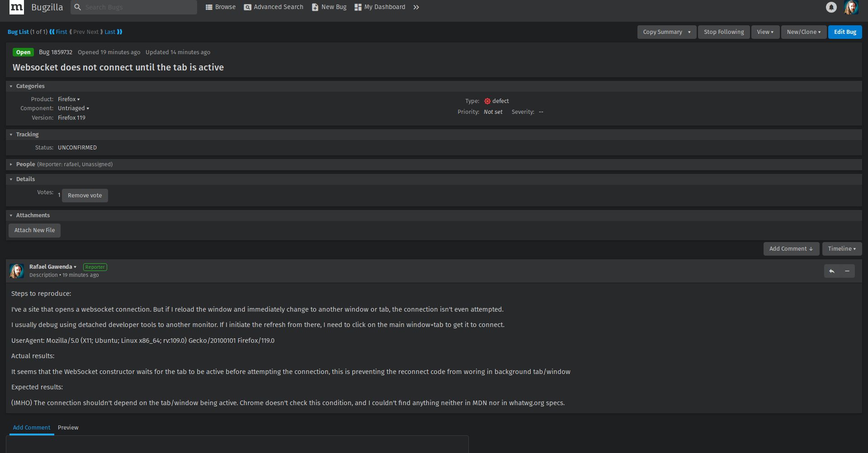The height and width of the screenshot is (453, 868).
Task: Click Stop Following button
Action: click(x=724, y=32)
